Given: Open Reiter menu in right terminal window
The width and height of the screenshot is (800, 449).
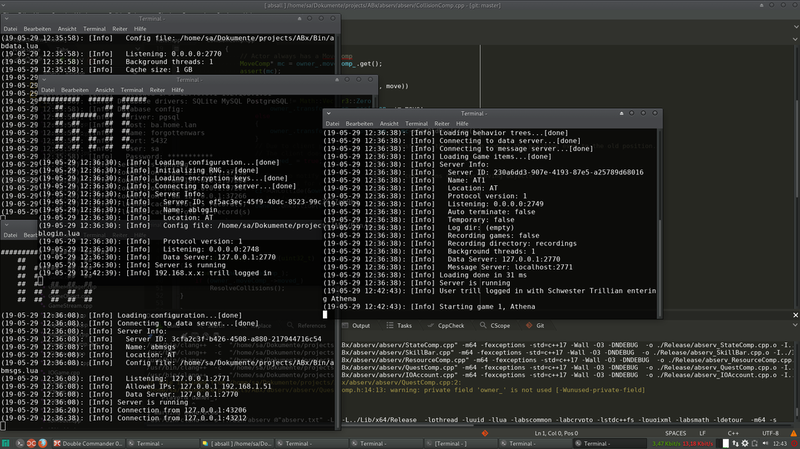Looking at the screenshot, I should tap(442, 123).
